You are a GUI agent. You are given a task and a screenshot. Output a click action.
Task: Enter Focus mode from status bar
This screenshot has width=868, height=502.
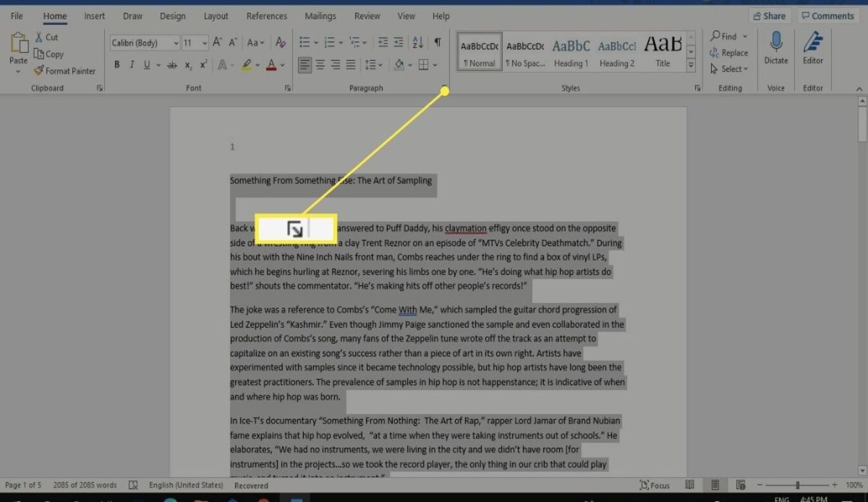(x=655, y=485)
